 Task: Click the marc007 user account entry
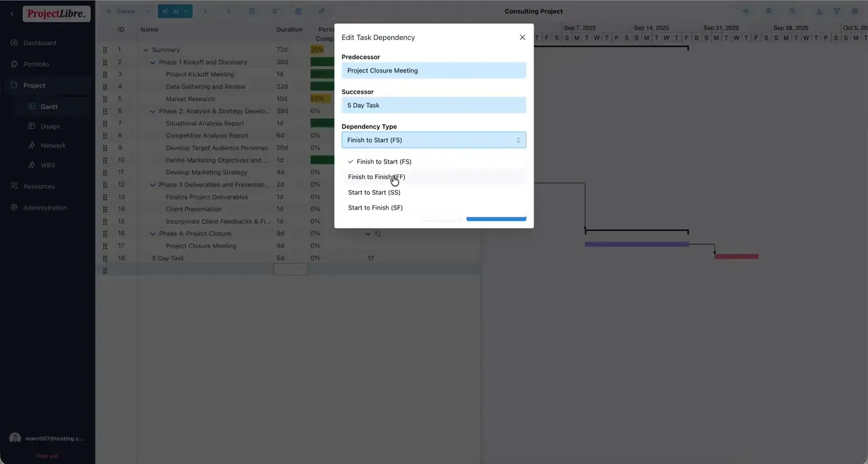click(47, 438)
